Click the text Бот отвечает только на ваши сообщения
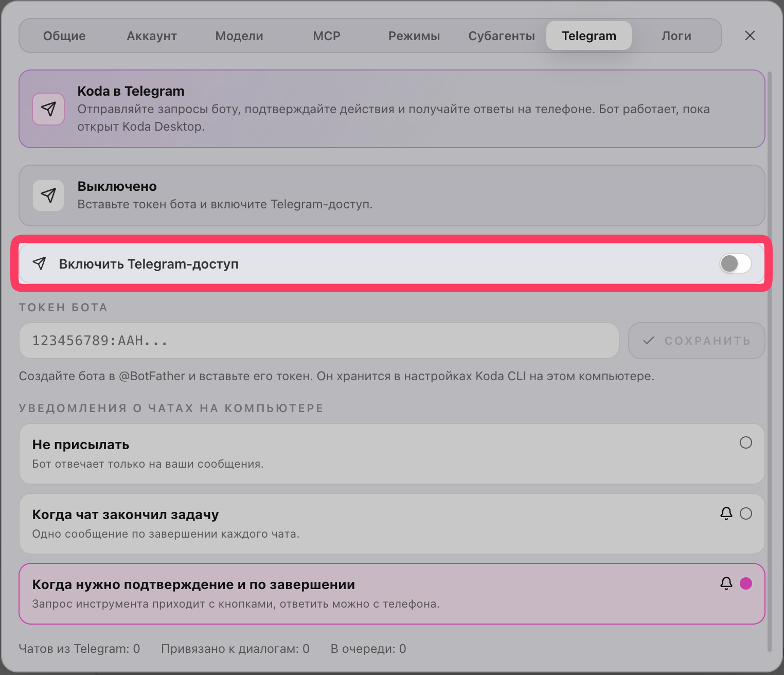 point(148,464)
